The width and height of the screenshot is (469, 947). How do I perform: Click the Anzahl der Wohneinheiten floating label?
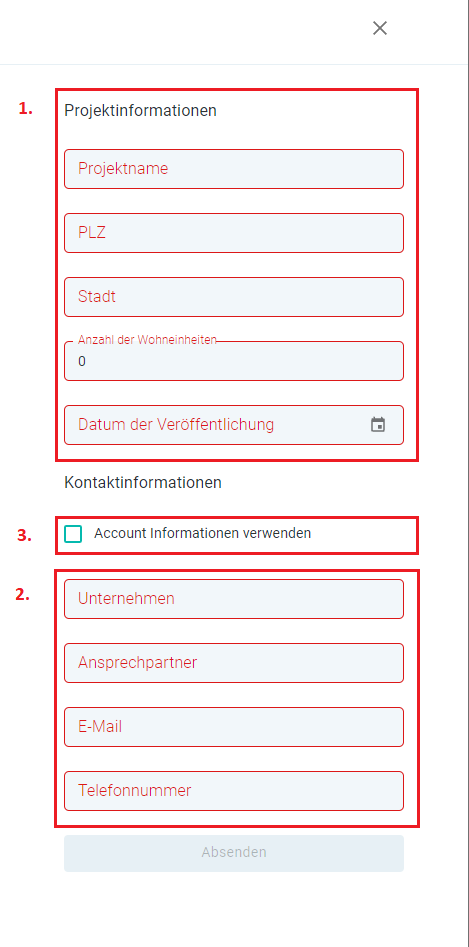point(147,340)
